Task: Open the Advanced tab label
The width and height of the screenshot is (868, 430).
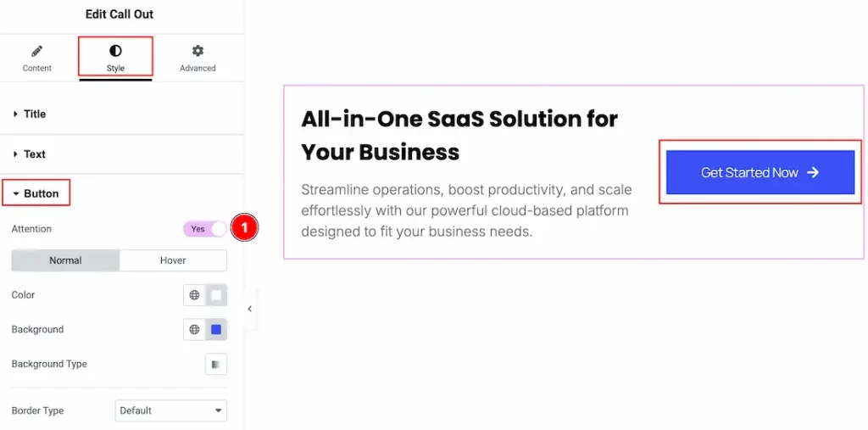Action: (x=198, y=68)
